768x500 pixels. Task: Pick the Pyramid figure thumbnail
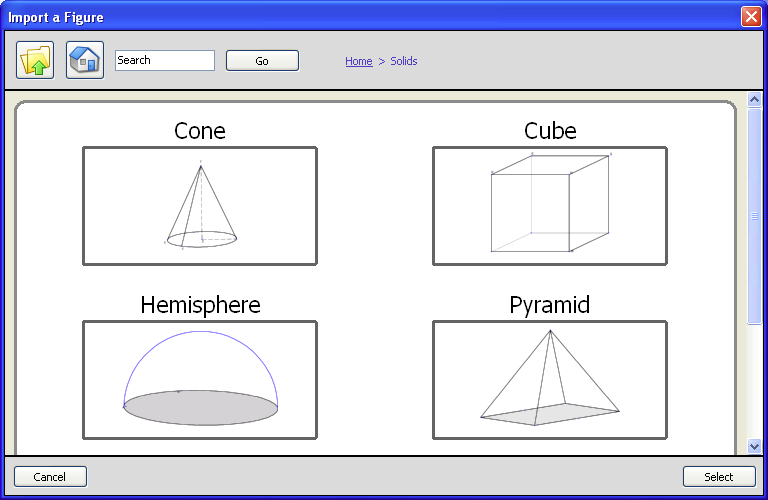[x=550, y=380]
